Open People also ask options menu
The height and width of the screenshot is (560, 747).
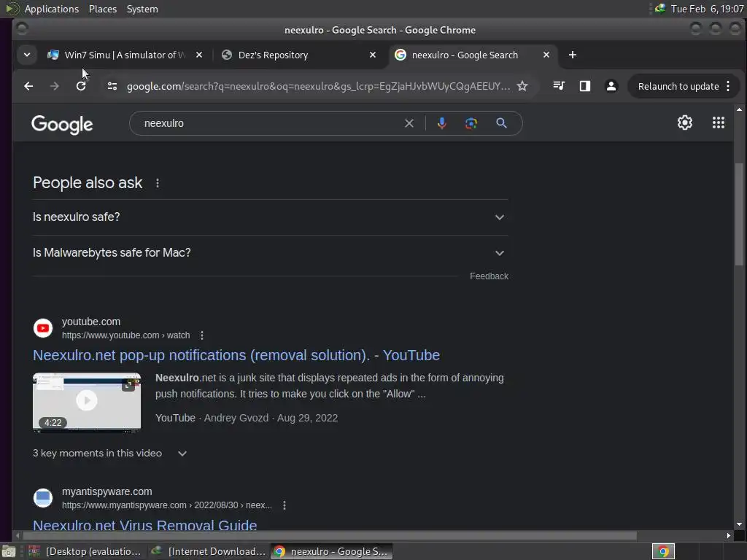(158, 183)
